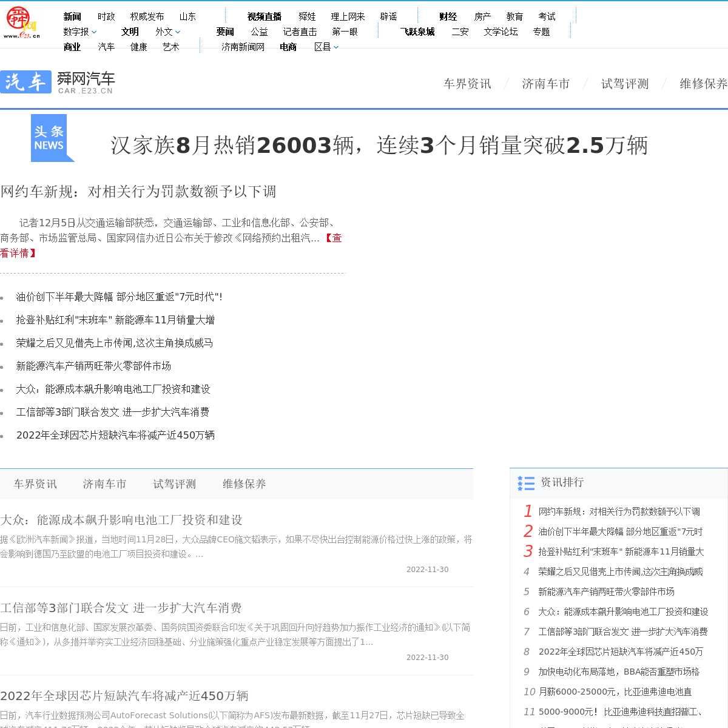Open 试驾评测 in the top navigation
The image size is (728, 728).
[625, 84]
